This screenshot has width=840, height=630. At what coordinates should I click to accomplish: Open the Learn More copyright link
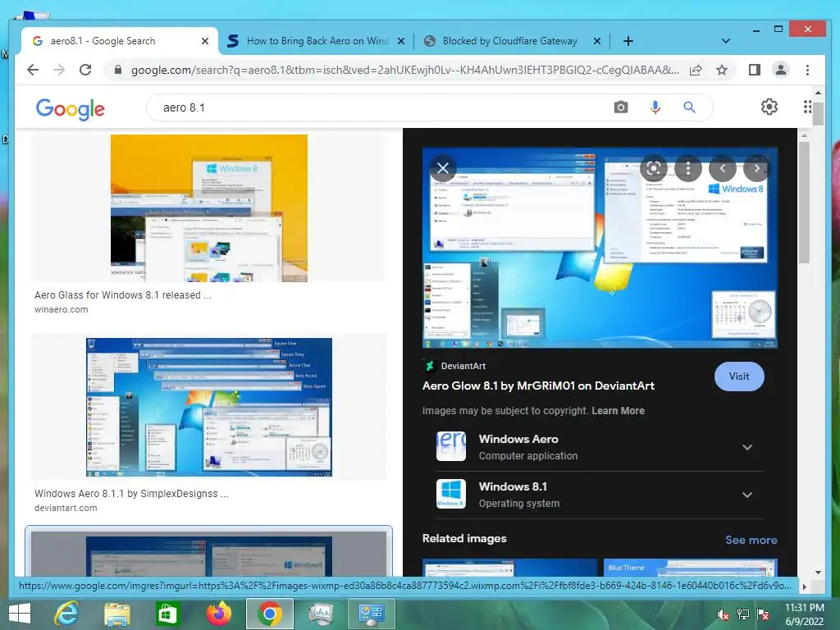click(x=618, y=411)
